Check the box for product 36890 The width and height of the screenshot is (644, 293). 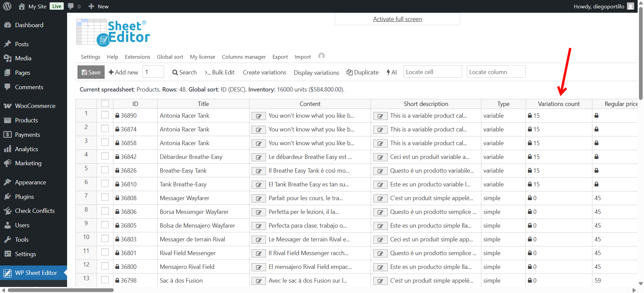pos(105,115)
